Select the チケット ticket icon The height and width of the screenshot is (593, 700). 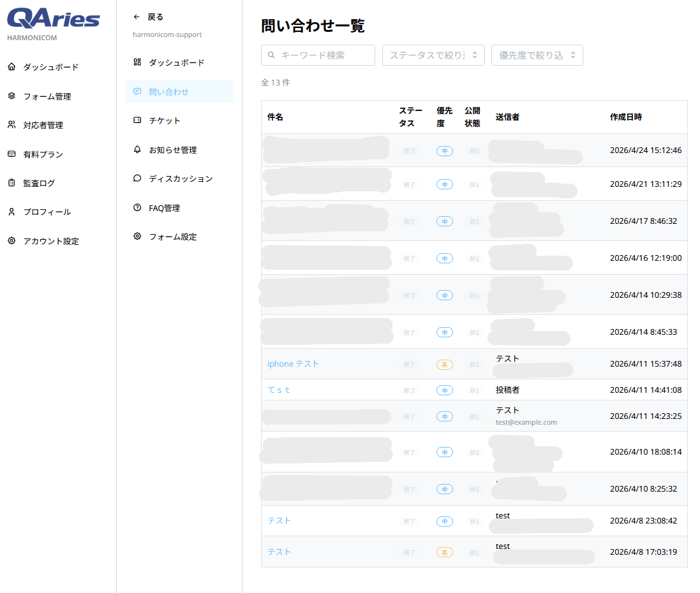tap(137, 120)
